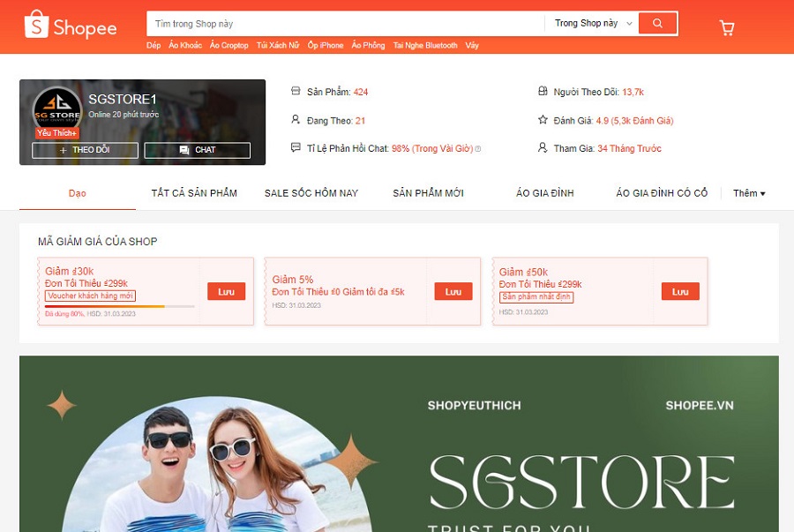Save the Giảm 5% voucher

(453, 292)
